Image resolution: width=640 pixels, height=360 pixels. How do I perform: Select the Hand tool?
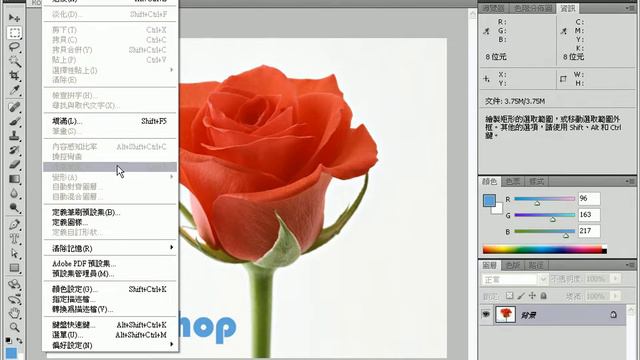[14, 313]
